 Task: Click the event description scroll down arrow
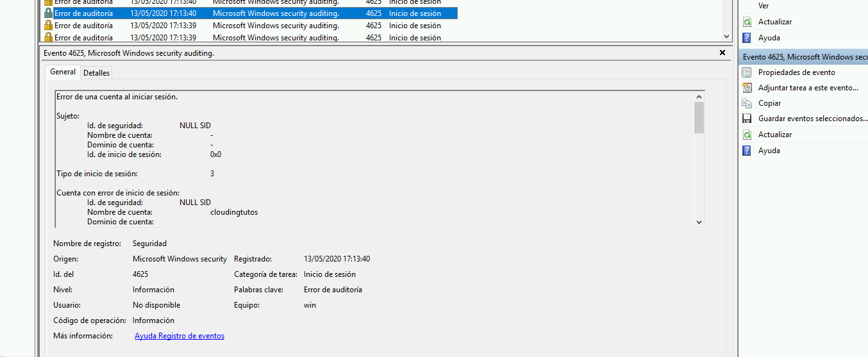pos(699,222)
